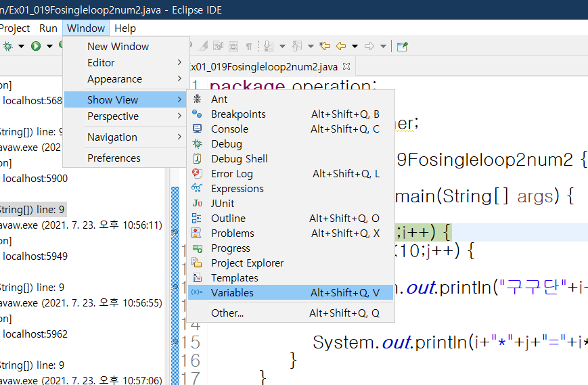Open the Project menu
588x385 pixels.
[x=15, y=28]
